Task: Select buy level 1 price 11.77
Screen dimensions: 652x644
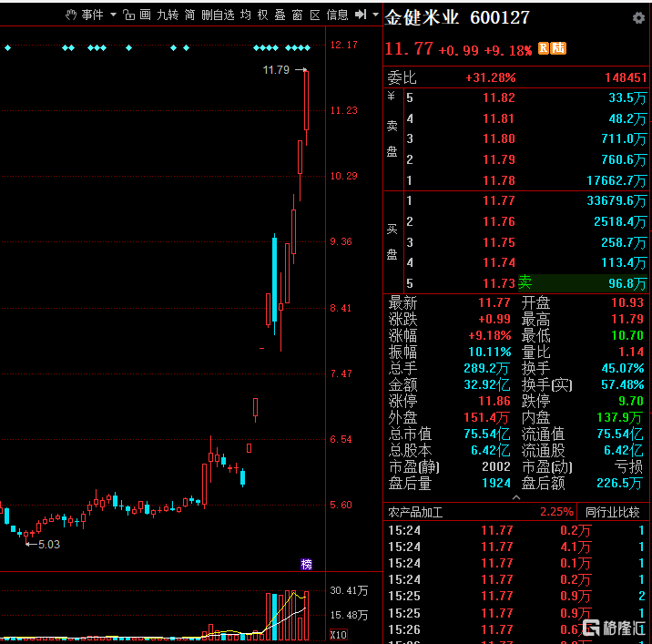Action: pos(499,200)
